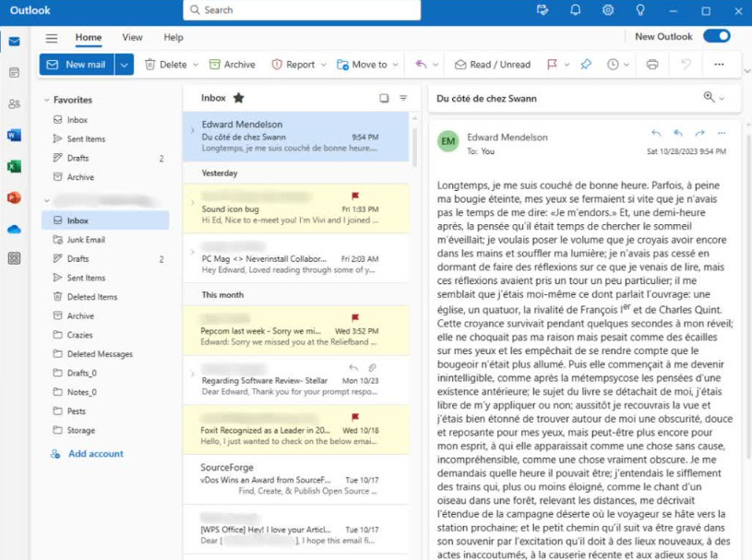Click Reply icon in message header

click(656, 133)
